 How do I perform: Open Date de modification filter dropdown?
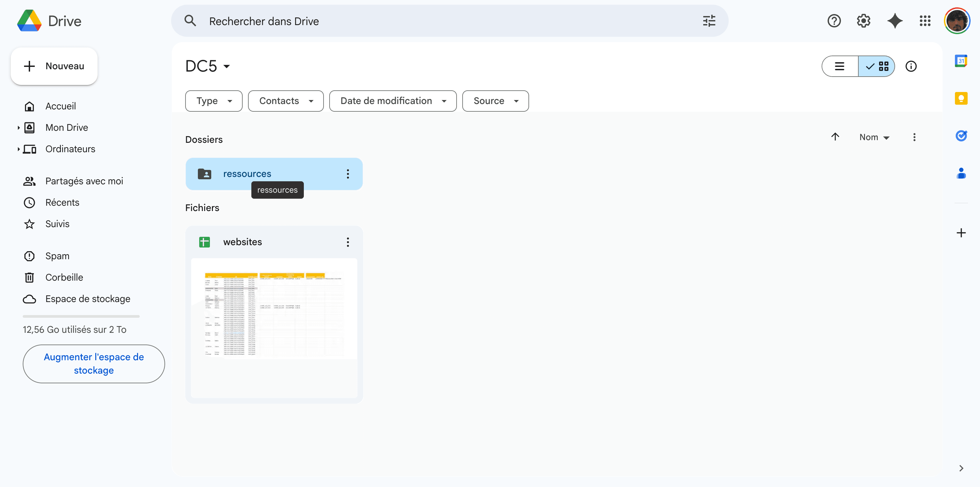click(x=393, y=101)
